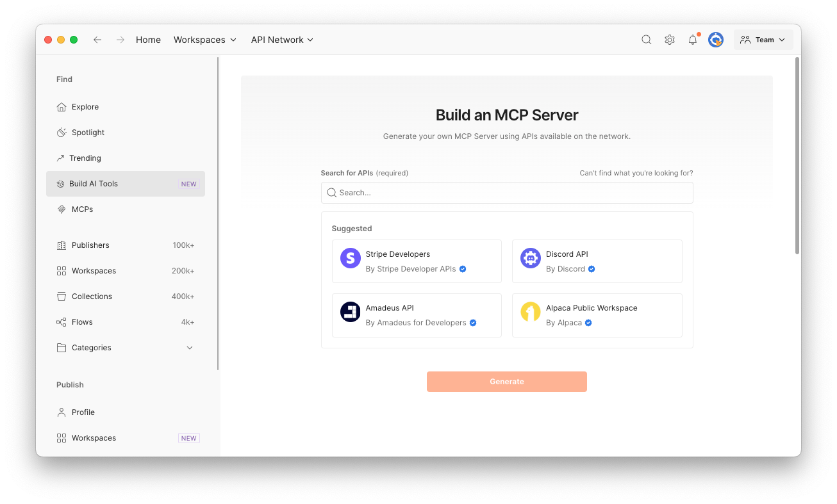This screenshot has width=837, height=504.
Task: Select Alpaca Public Workspace suggestion card
Action: 597,315
